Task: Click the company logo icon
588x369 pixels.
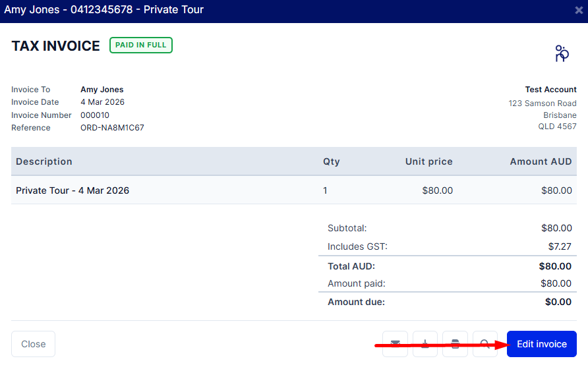Action: pos(562,53)
